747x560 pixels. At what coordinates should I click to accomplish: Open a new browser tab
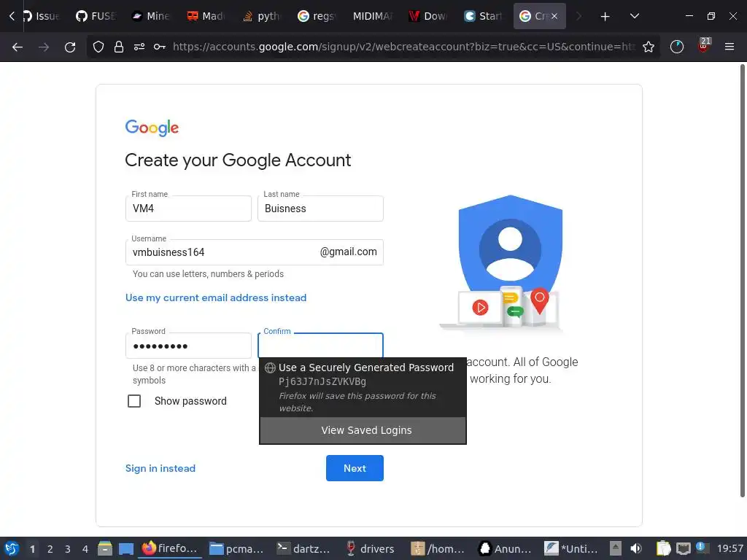[x=605, y=16]
